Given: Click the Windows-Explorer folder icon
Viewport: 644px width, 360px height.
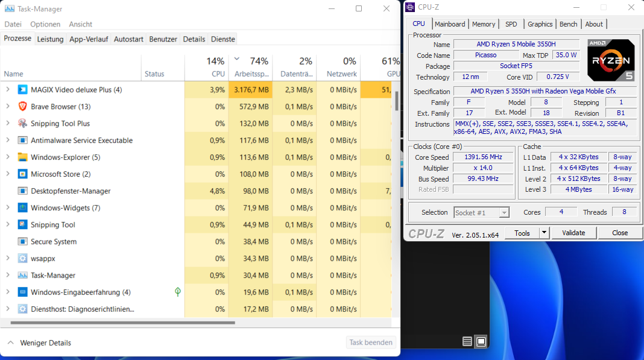Looking at the screenshot, I should [22, 157].
